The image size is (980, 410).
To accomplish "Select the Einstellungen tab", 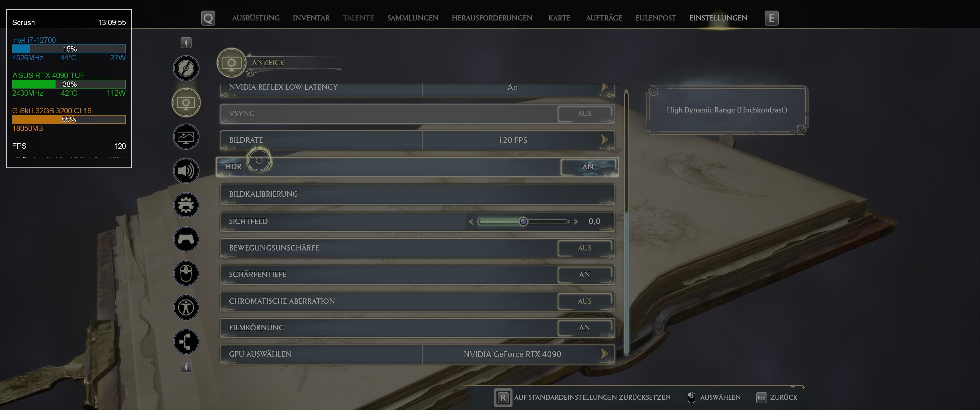I will tap(718, 18).
